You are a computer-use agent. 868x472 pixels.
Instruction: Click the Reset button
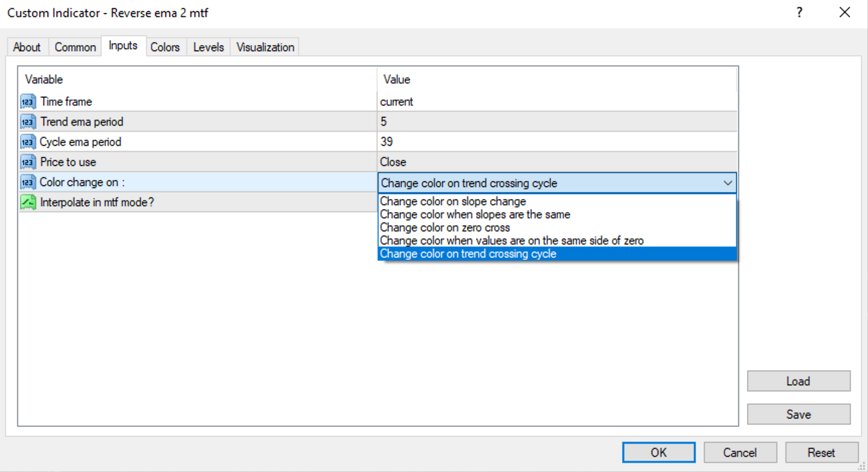(821, 452)
